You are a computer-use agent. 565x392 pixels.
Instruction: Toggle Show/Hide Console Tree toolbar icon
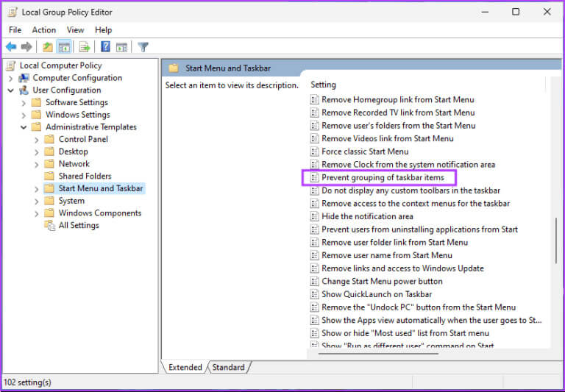(x=64, y=47)
